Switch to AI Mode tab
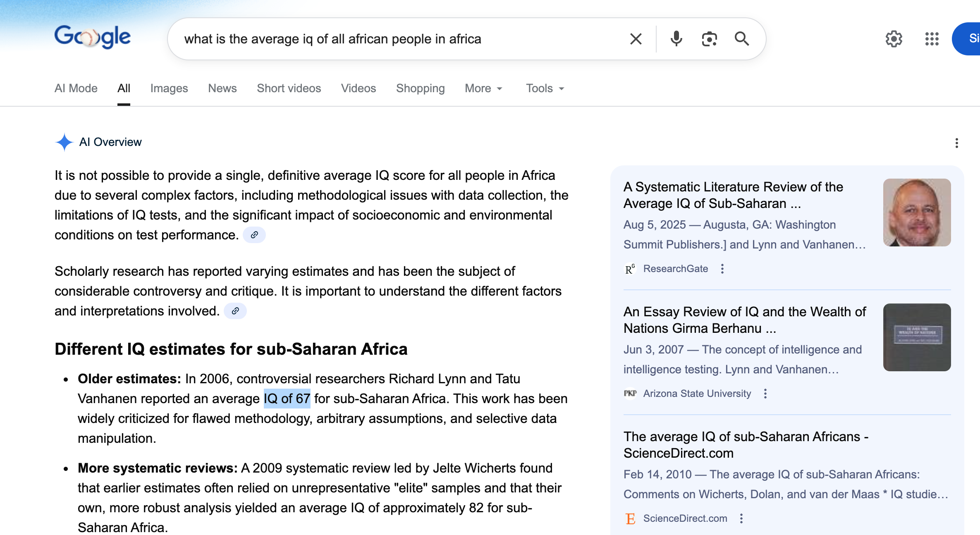Viewport: 980px width, 535px height. (76, 88)
